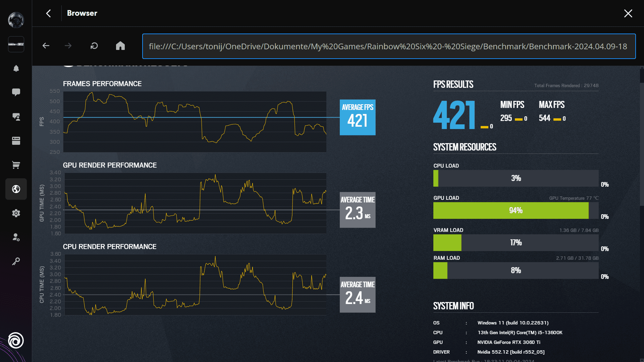Open the activation key icon
Screen dimensions: 644x362
point(16,261)
